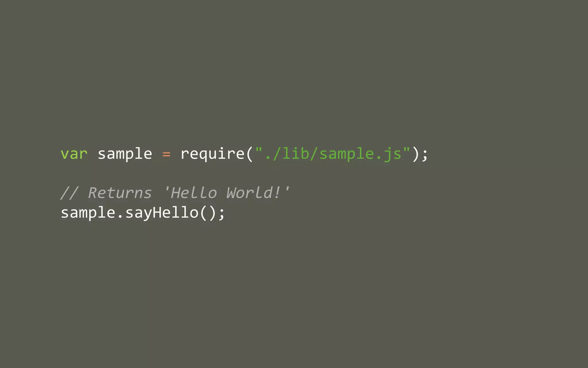Click the orange equals sign operator
The width and height of the screenshot is (588, 368).
pyautogui.click(x=167, y=154)
